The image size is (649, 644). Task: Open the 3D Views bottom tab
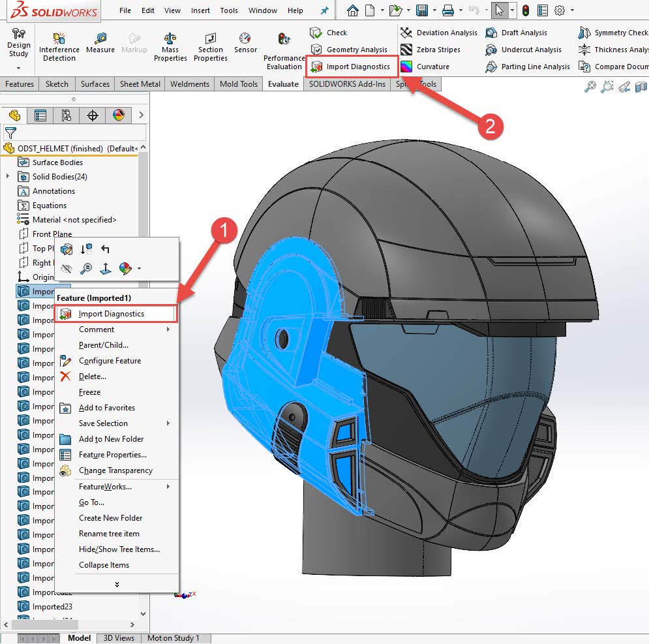coord(119,637)
